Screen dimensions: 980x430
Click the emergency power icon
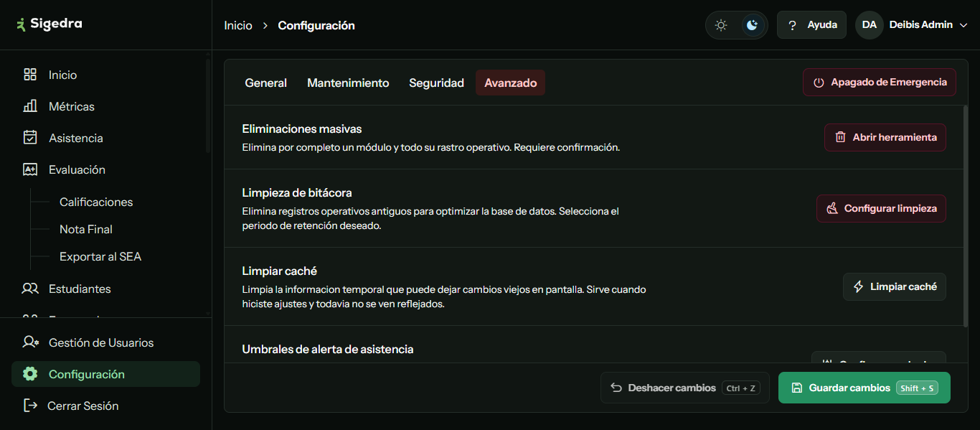(819, 83)
